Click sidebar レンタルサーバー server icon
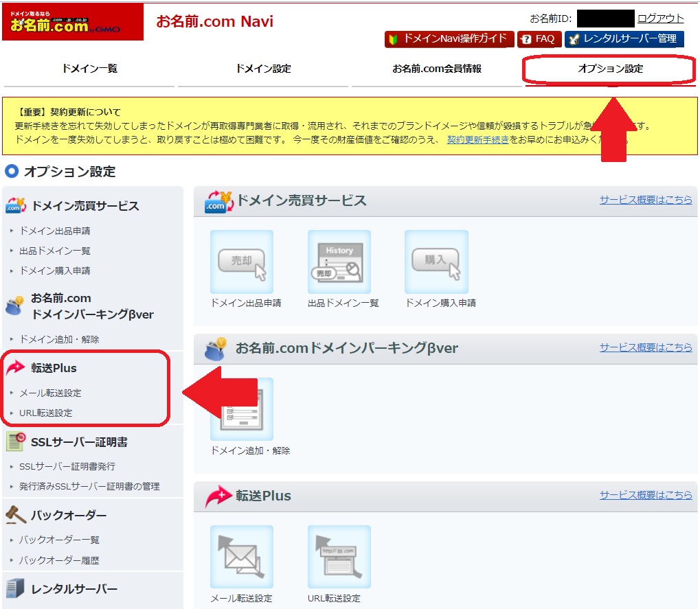Viewport: 700px width, 609px height. click(x=15, y=588)
